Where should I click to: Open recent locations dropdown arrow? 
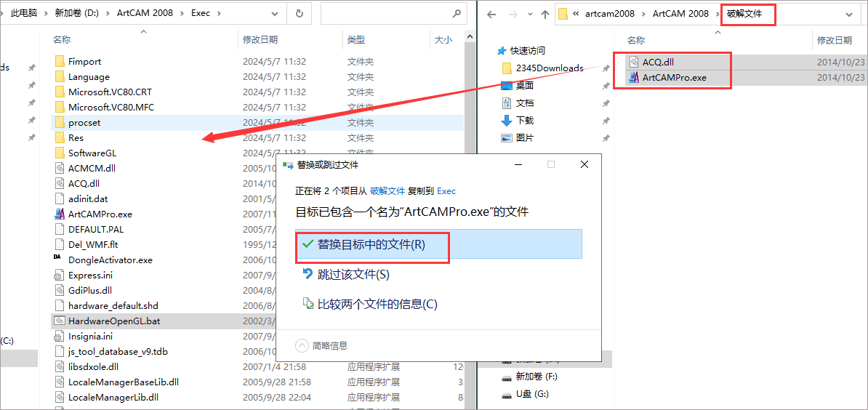pos(530,15)
